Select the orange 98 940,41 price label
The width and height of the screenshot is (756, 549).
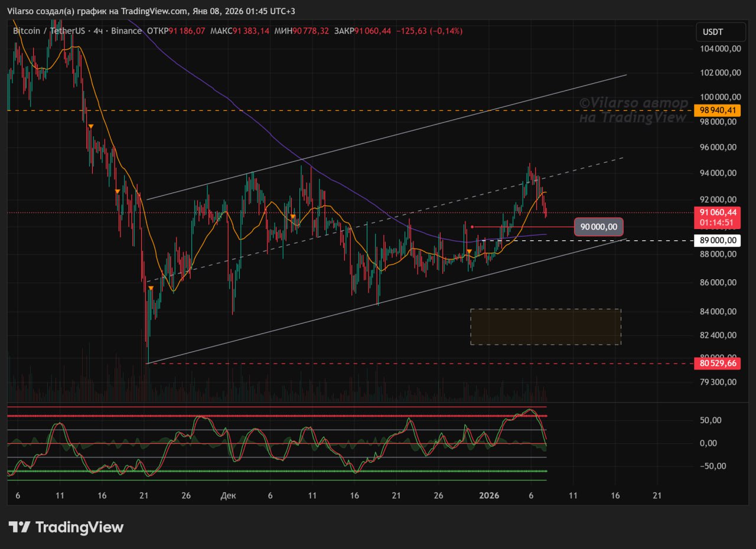718,110
